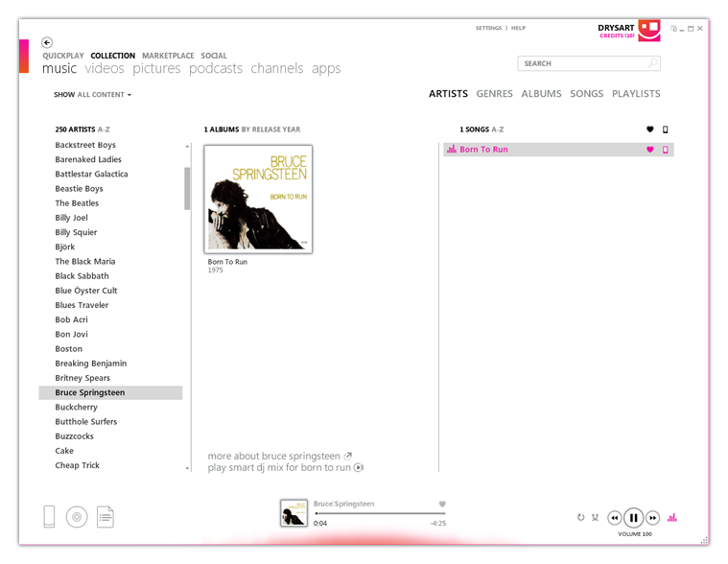This screenshot has width=728, height=564.
Task: Click play smart dj mix for born to run
Action: pyautogui.click(x=279, y=467)
